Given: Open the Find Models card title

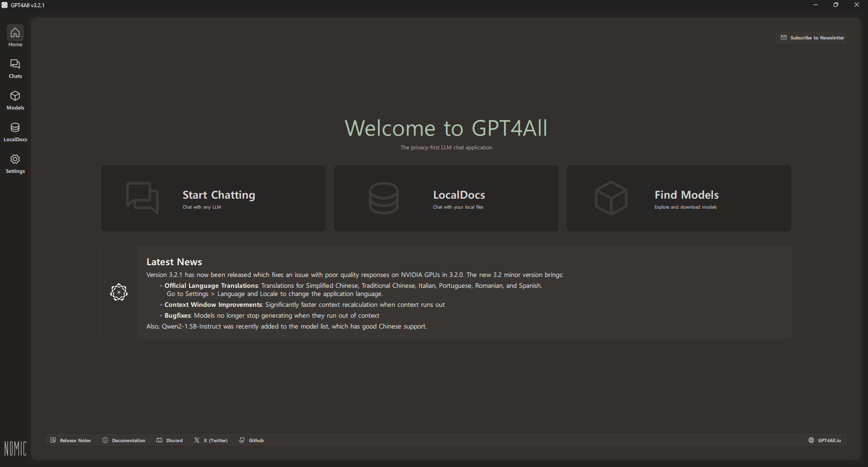Looking at the screenshot, I should (686, 195).
